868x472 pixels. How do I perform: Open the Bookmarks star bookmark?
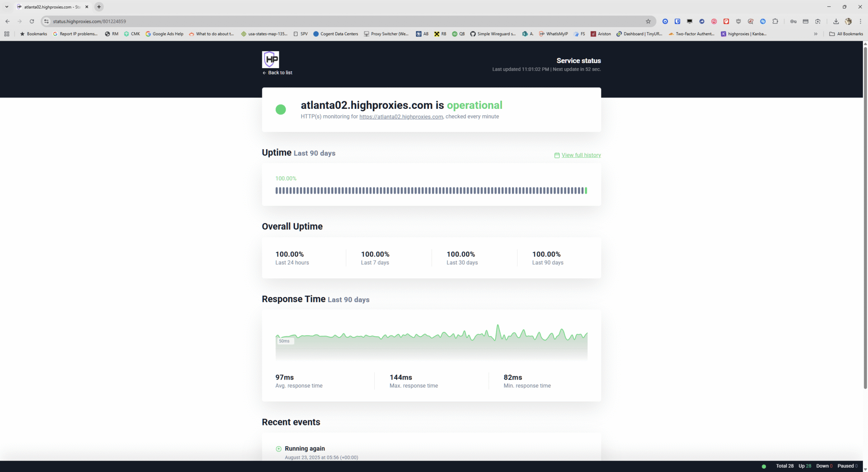click(x=33, y=34)
